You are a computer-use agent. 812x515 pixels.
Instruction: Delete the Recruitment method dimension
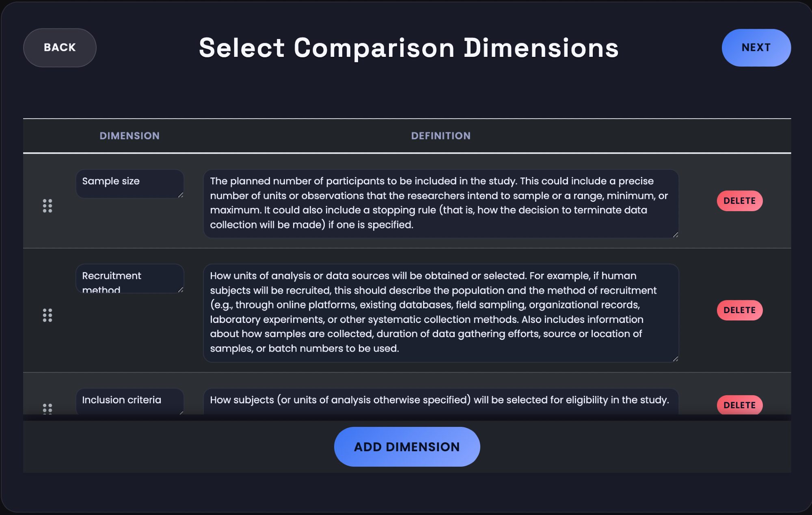coord(739,310)
